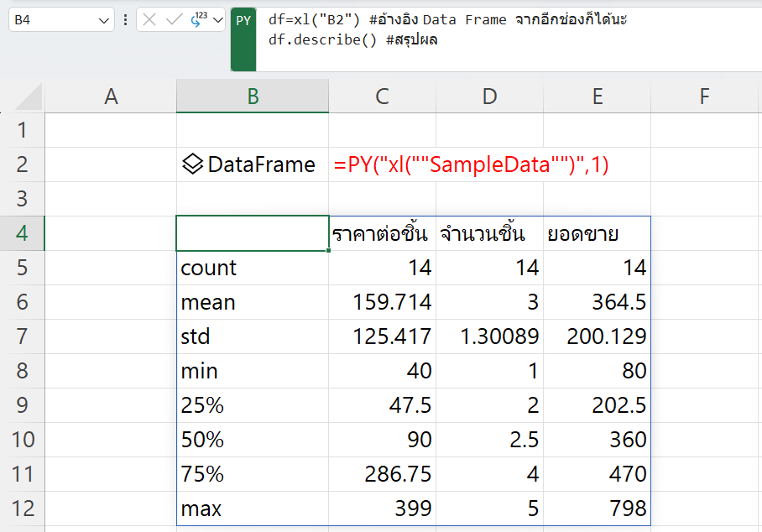Click the DataFrame card icon in B2

tap(192, 164)
